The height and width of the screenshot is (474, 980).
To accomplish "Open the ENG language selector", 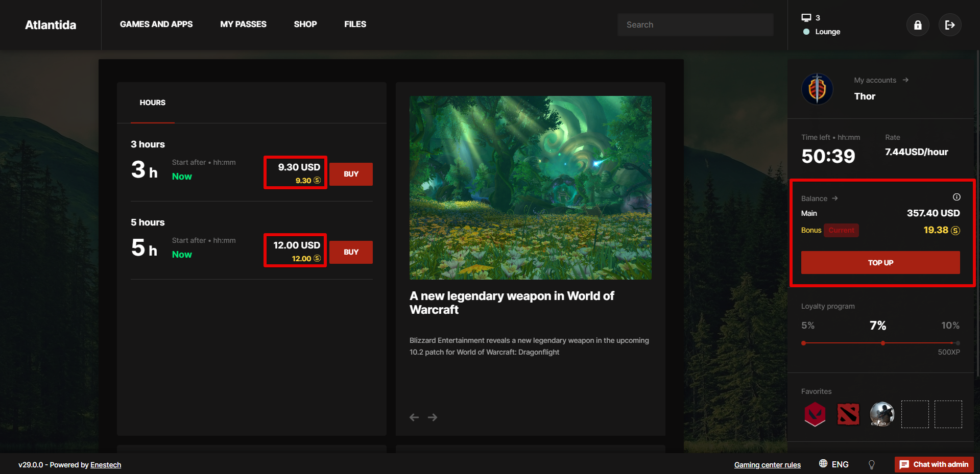I will (834, 464).
